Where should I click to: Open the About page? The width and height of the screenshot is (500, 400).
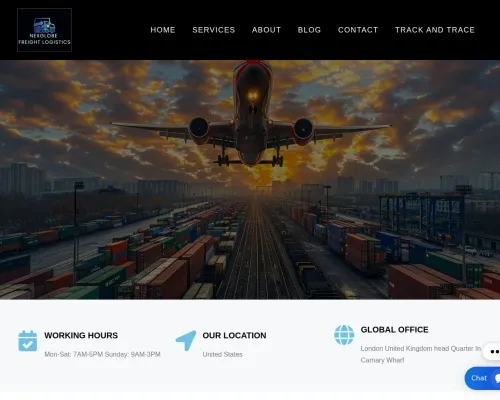(x=266, y=30)
